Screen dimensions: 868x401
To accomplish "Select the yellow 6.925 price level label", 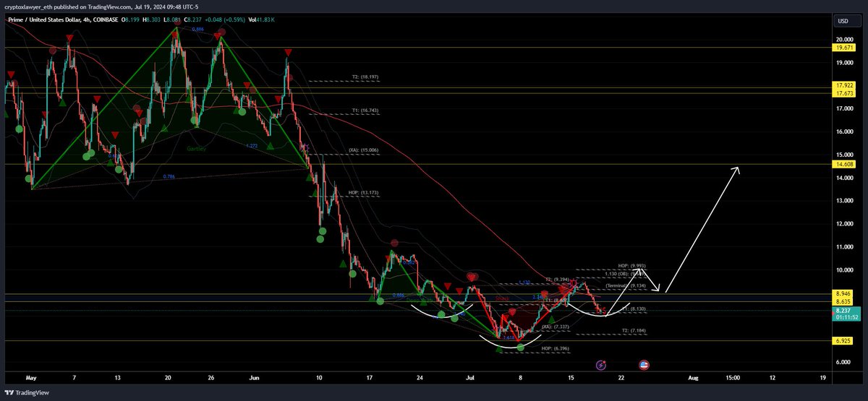I will pos(843,340).
